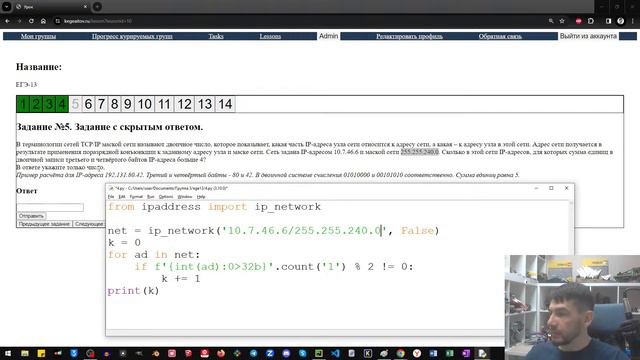Open the Run menu in IDLE
Screen dimensions: 640x360
click(151, 197)
